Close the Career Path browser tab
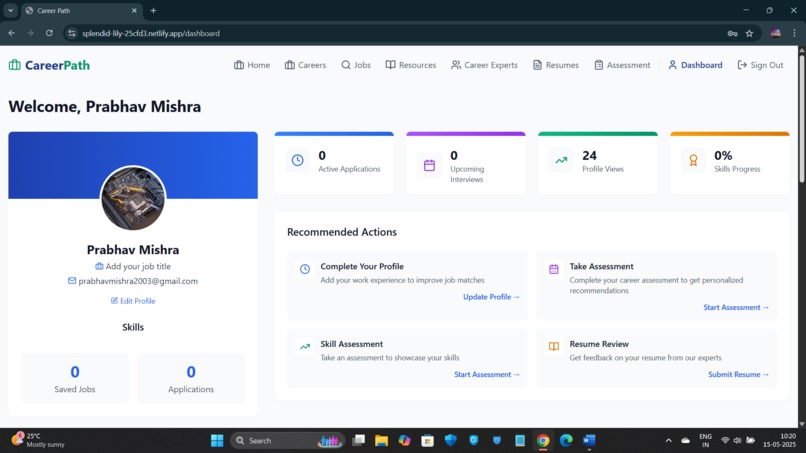This screenshot has height=453, width=806. pyautogui.click(x=134, y=10)
